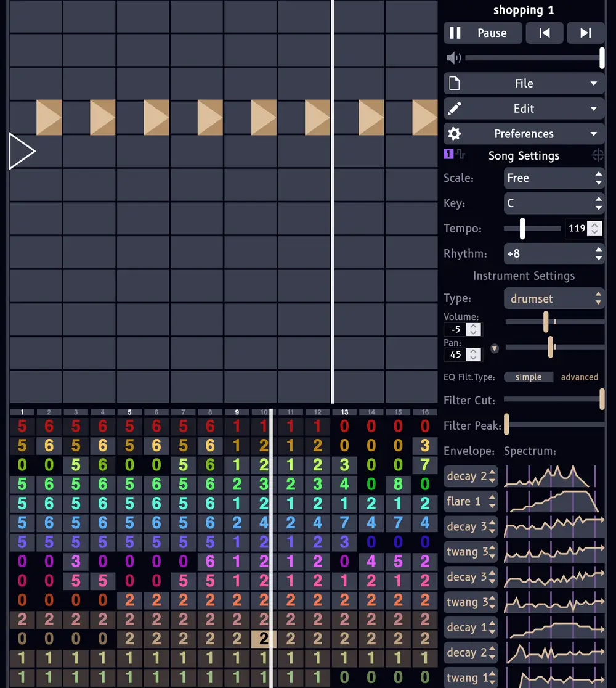Click the Tempo slider handle
This screenshot has height=688, width=616.
523,228
